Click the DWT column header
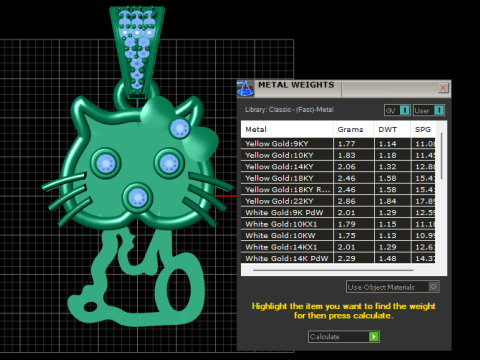This screenshot has width=480, height=360. (392, 129)
